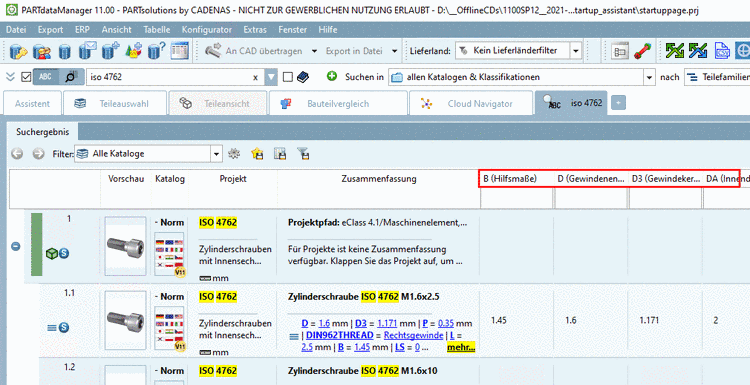Open the ERP menu

[82, 30]
